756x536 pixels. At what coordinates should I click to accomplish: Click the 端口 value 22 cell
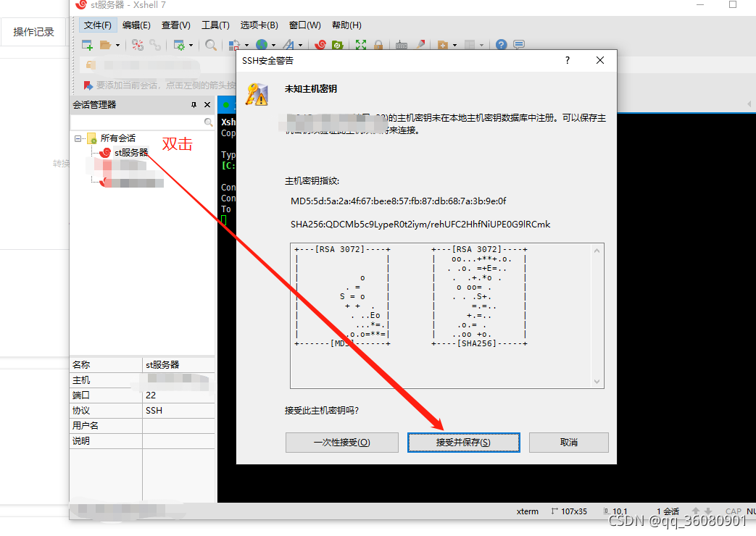[x=178, y=395]
